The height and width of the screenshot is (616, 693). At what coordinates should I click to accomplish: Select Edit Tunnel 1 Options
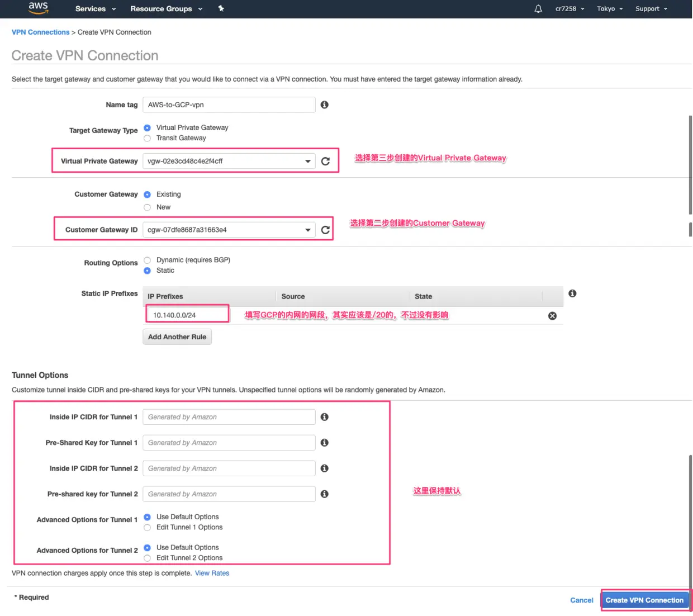[148, 528]
